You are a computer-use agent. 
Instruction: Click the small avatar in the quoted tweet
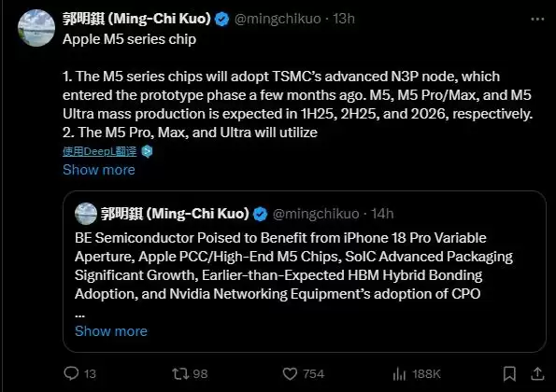(86, 214)
